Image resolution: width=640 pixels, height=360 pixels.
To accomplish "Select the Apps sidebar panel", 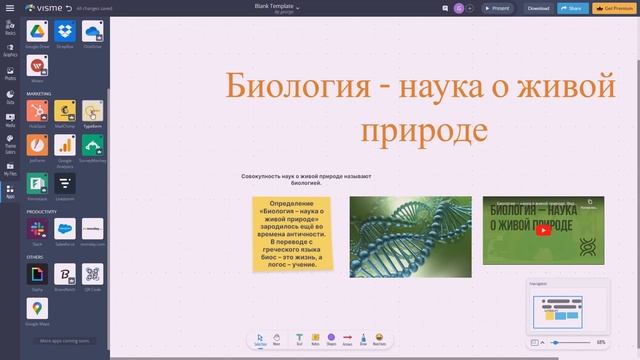I will [x=10, y=192].
